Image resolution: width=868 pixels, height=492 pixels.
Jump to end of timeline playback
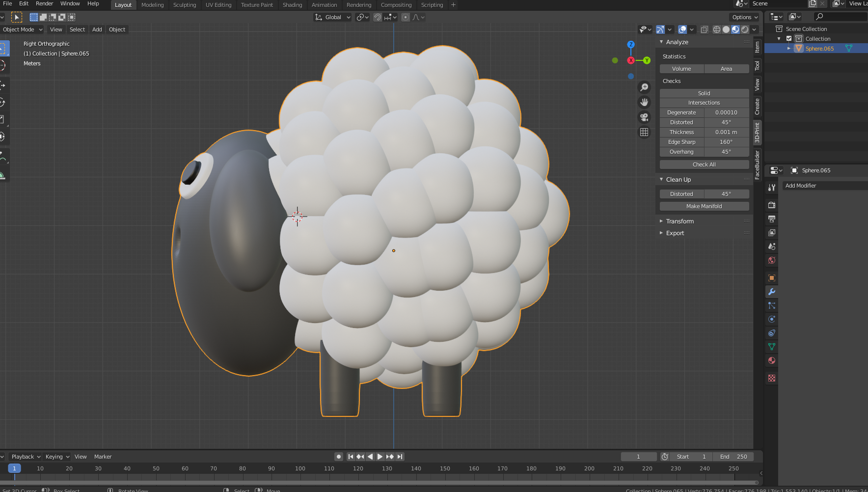[x=400, y=456]
